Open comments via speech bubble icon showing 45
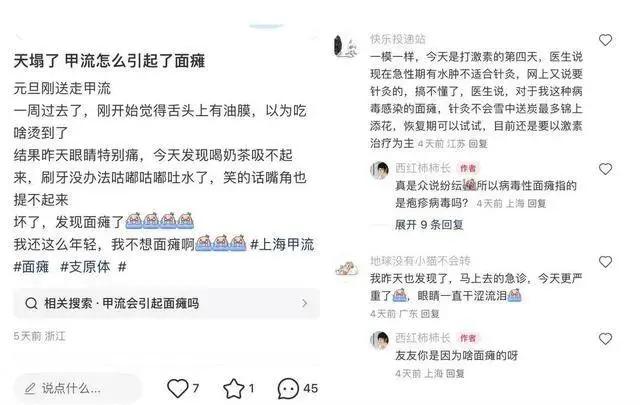This screenshot has width=640, height=405. click(288, 388)
